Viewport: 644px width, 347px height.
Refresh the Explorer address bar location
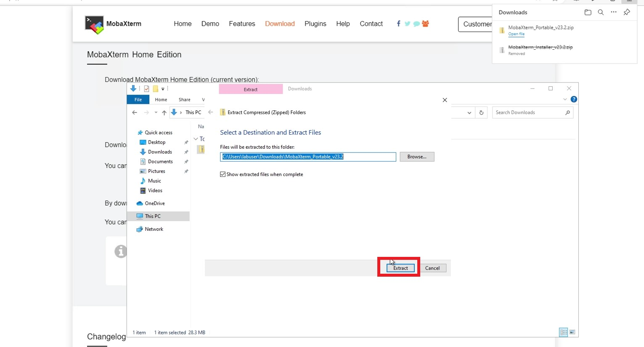tap(481, 112)
